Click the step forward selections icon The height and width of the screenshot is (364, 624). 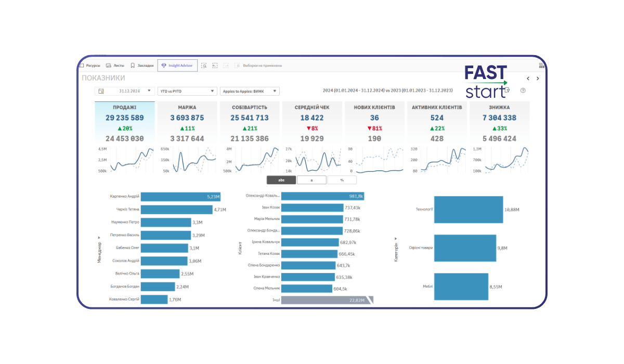coord(226,65)
